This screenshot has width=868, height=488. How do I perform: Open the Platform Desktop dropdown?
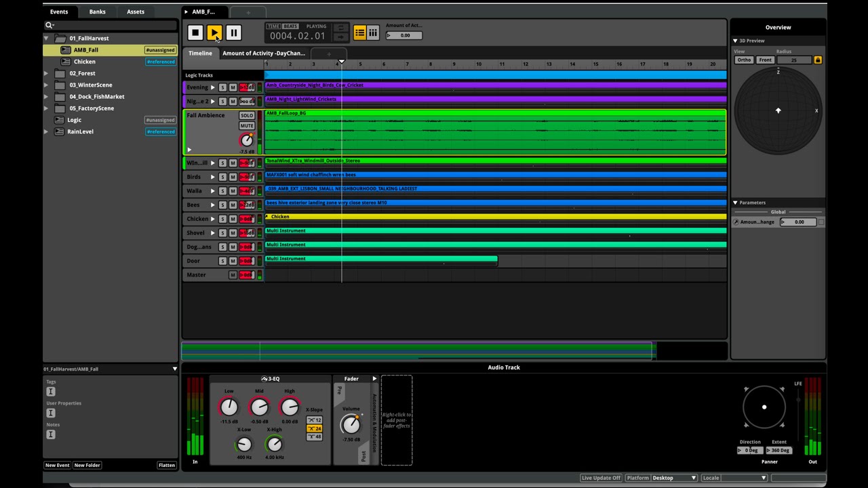tap(674, 478)
